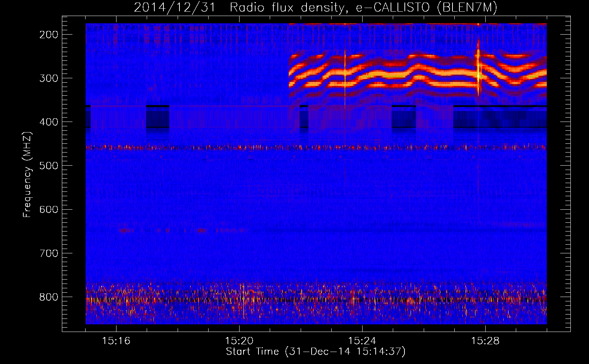
Task: Click the 15:24 time tick label
Action: pyautogui.click(x=362, y=341)
